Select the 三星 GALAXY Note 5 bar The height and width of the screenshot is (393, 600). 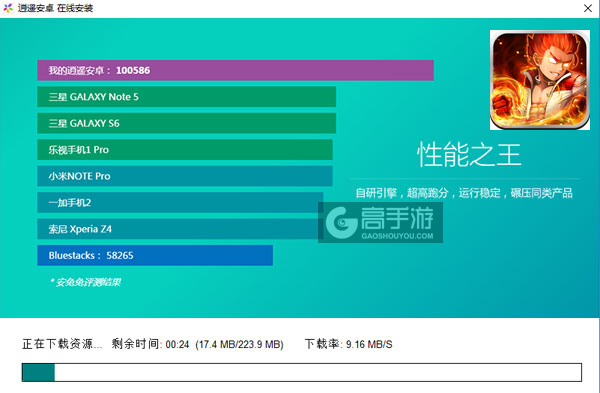click(x=186, y=96)
